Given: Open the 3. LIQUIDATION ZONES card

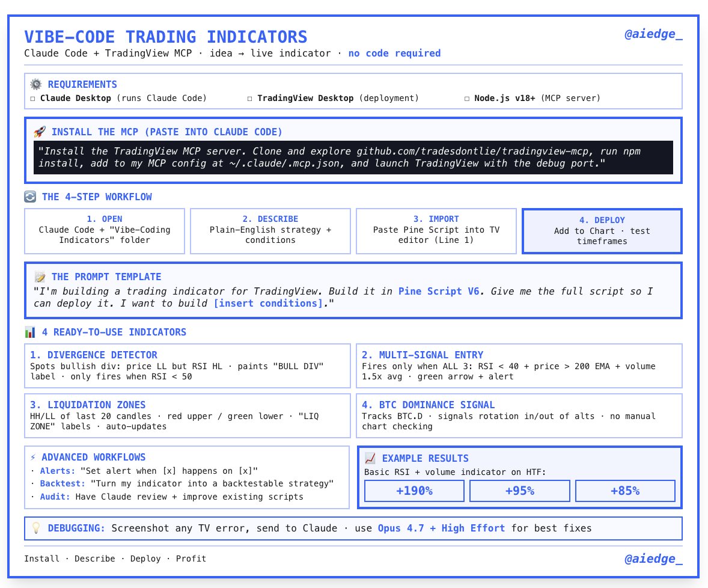Looking at the screenshot, I should (x=188, y=416).
